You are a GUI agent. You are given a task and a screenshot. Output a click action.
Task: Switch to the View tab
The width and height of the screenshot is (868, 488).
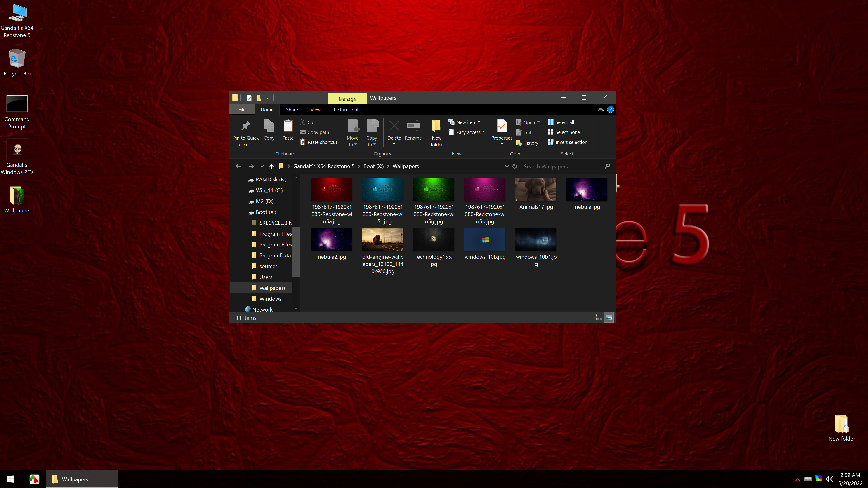click(x=315, y=109)
